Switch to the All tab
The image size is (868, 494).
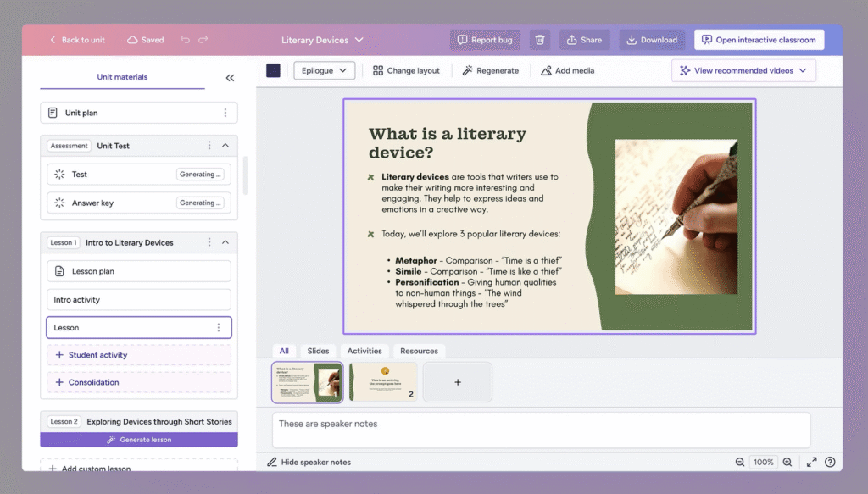point(284,351)
